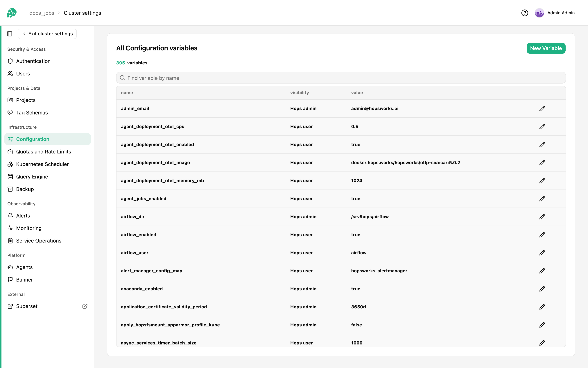Edit apply_hopsfsmount_apparmor_profile_kube pencil icon
Image resolution: width=588 pixels, height=368 pixels.
click(x=542, y=325)
